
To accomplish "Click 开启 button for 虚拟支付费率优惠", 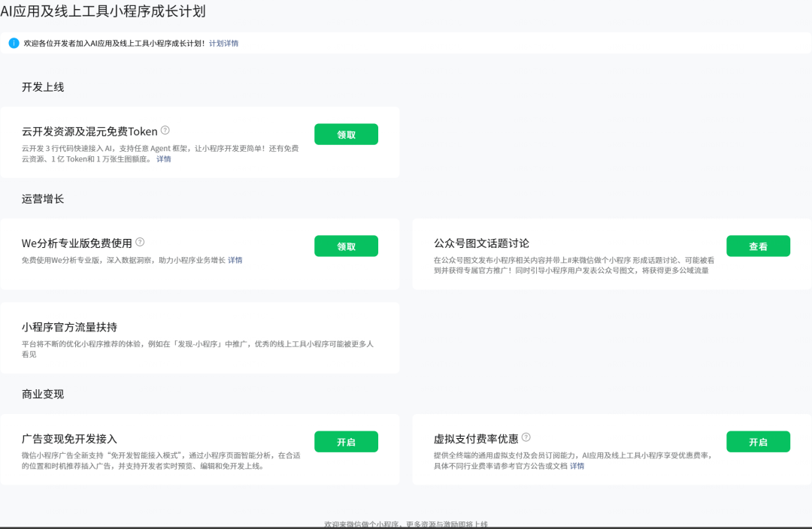I will [758, 442].
